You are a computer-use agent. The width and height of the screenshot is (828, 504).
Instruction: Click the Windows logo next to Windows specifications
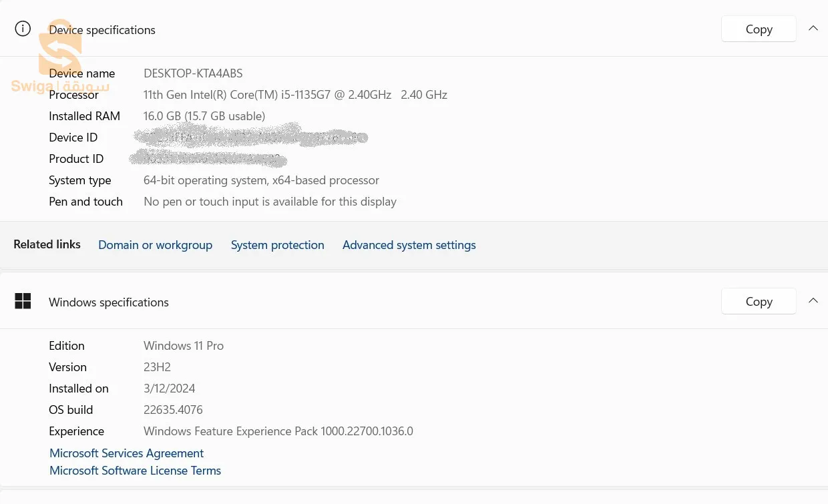tap(23, 301)
